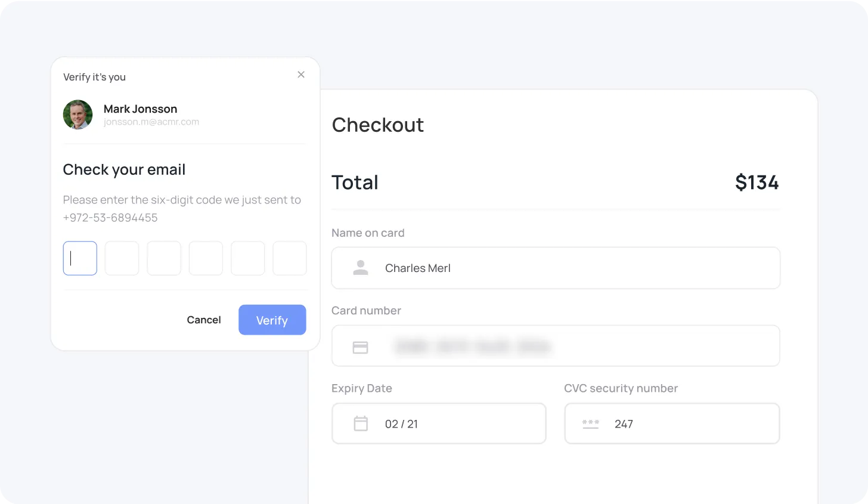Image resolution: width=868 pixels, height=504 pixels.
Task: Click the CVC security number value 247
Action: pos(624,424)
